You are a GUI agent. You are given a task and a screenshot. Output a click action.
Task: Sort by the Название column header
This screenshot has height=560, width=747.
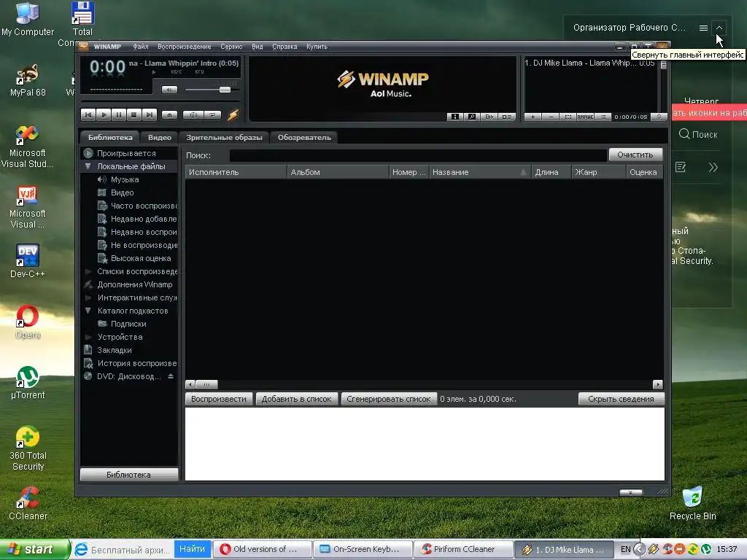point(480,172)
